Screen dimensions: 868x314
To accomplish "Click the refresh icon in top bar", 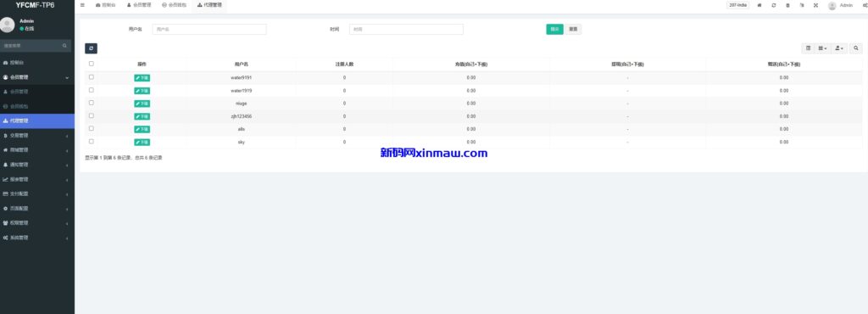I will [x=773, y=5].
